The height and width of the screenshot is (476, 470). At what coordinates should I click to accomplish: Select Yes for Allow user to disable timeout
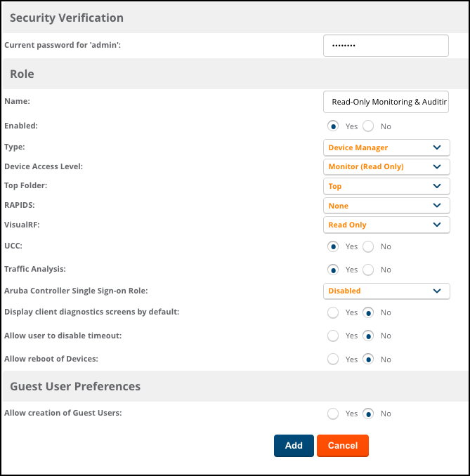pyautogui.click(x=333, y=336)
